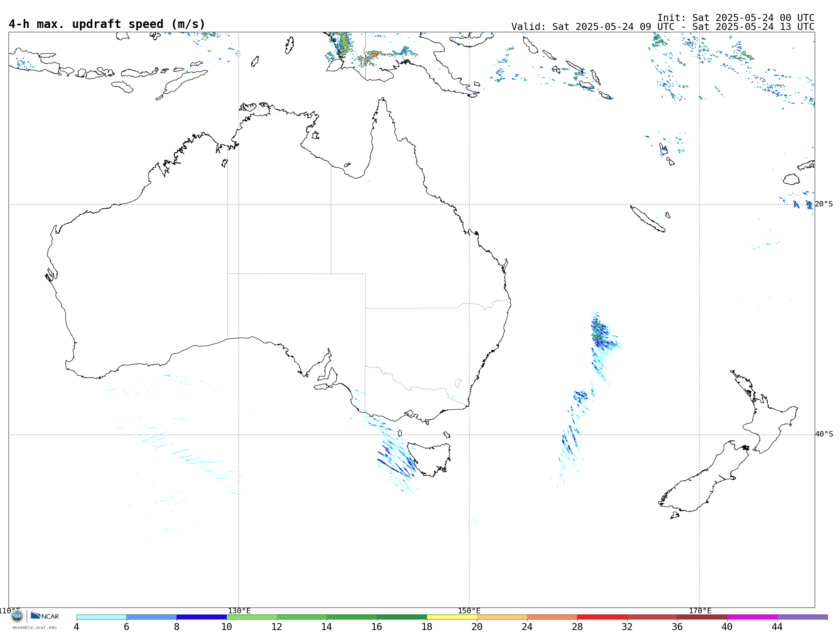Image resolution: width=840 pixels, height=632 pixels.
Task: Click the NCAR logo
Action: (45, 616)
